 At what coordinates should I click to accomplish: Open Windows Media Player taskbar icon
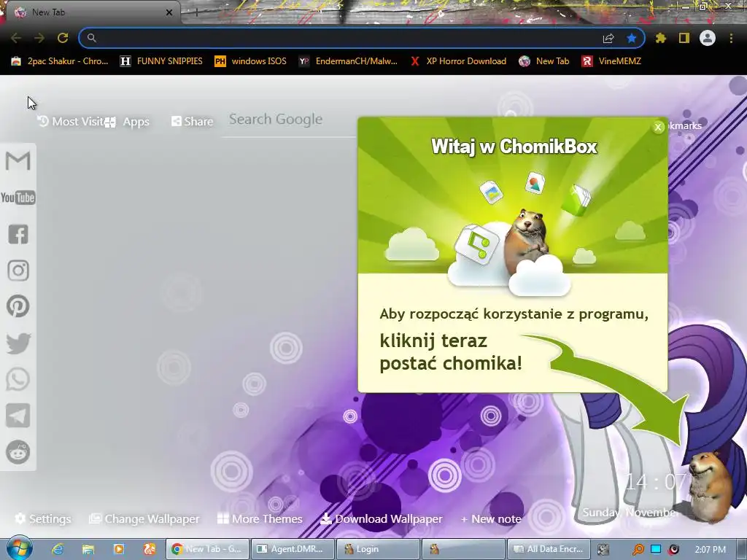[119, 549]
